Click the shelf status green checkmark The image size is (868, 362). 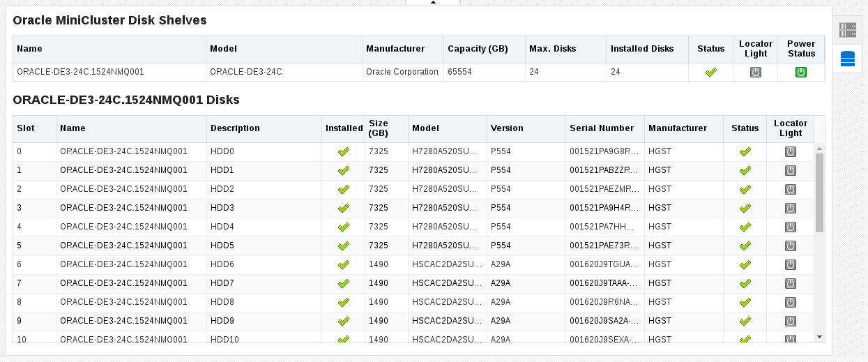point(711,72)
